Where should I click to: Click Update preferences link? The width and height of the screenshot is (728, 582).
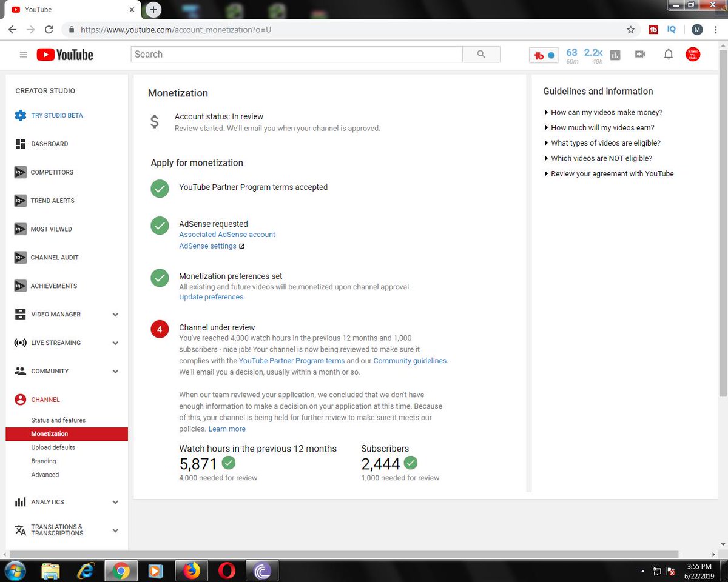coord(211,297)
